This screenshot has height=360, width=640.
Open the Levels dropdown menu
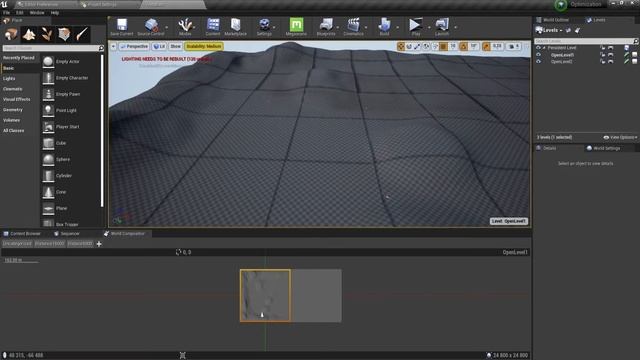(549, 30)
